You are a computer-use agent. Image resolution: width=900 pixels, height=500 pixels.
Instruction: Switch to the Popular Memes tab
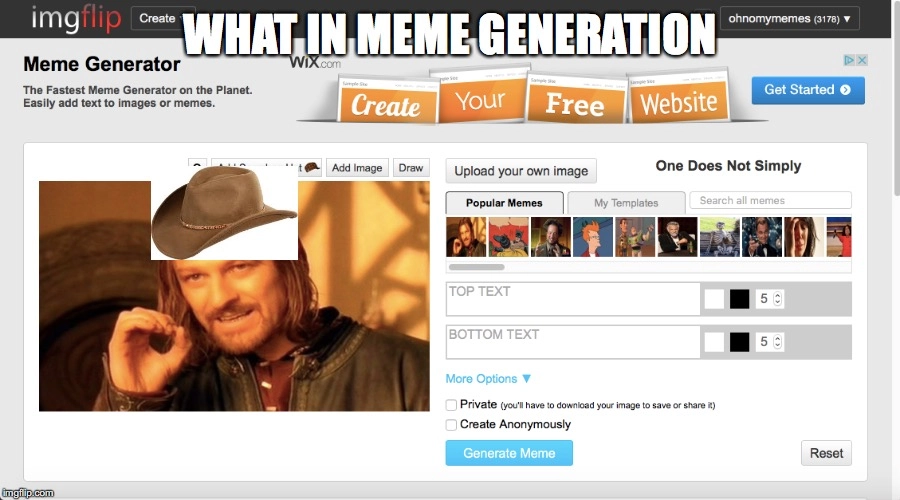(504, 203)
